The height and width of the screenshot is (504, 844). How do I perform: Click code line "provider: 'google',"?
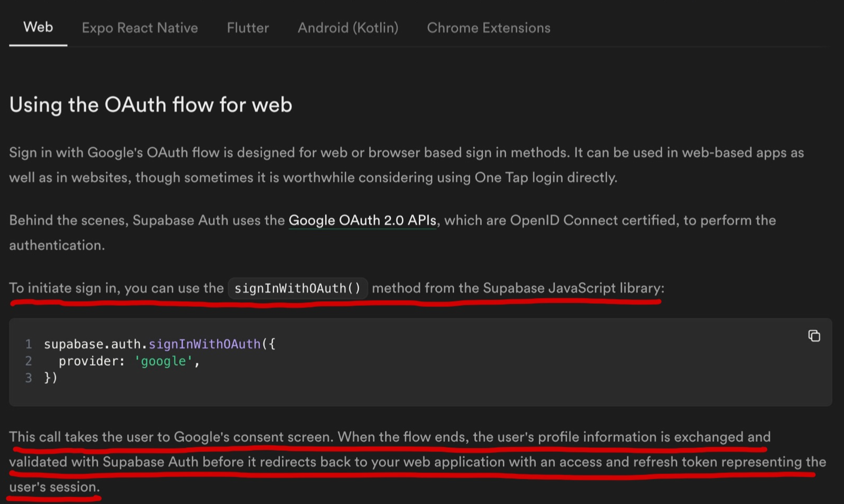pyautogui.click(x=129, y=361)
